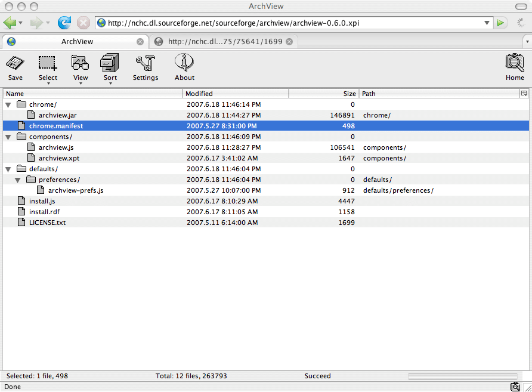Click the title bar toolbar toggle pill
532x392 pixels.
(x=521, y=7)
